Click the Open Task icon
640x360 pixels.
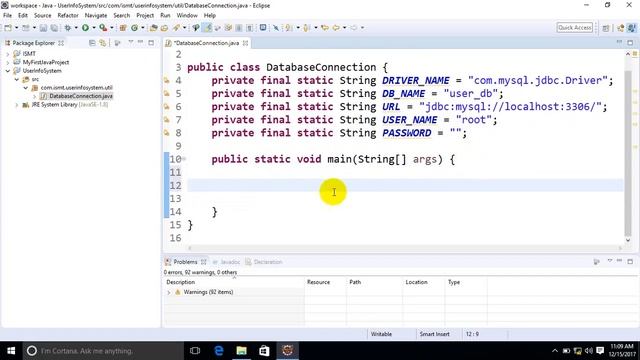(x=164, y=28)
